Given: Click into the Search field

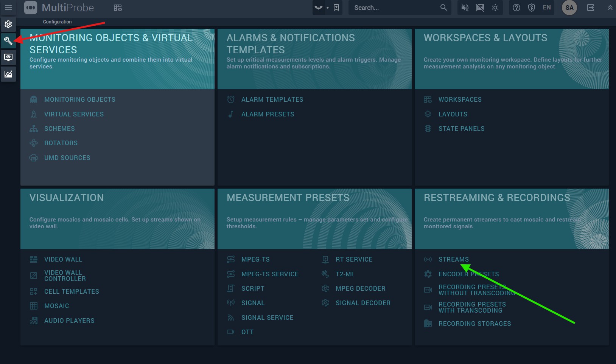Looking at the screenshot, I should (x=395, y=8).
